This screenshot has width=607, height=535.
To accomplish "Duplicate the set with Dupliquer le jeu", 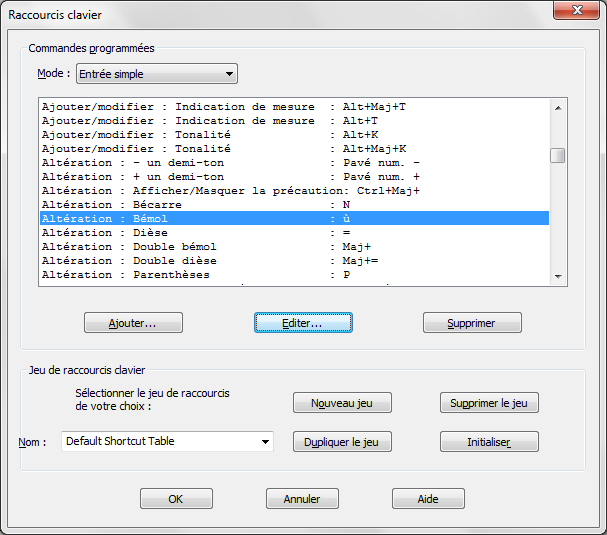I will [x=342, y=442].
